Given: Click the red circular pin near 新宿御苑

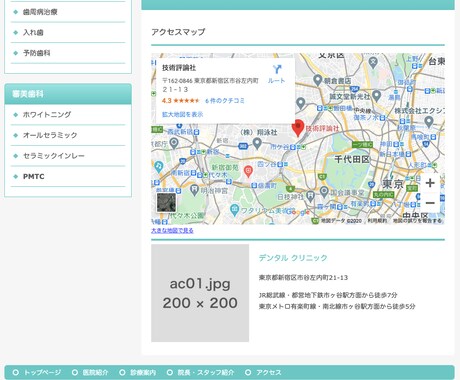Looking at the screenshot, I should pyautogui.click(x=248, y=171).
